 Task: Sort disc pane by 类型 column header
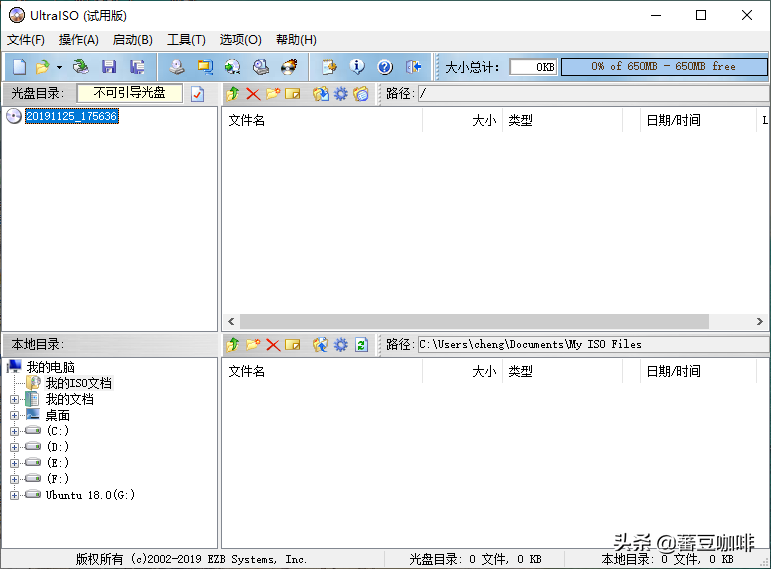[x=563, y=120]
